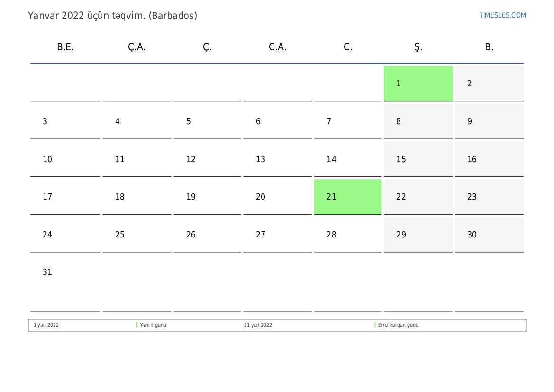Click the green marker beside Yeni il günü

[137, 325]
